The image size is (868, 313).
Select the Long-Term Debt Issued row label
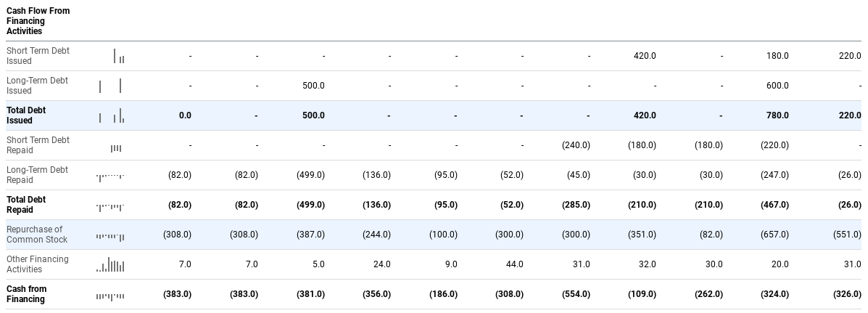click(x=37, y=86)
